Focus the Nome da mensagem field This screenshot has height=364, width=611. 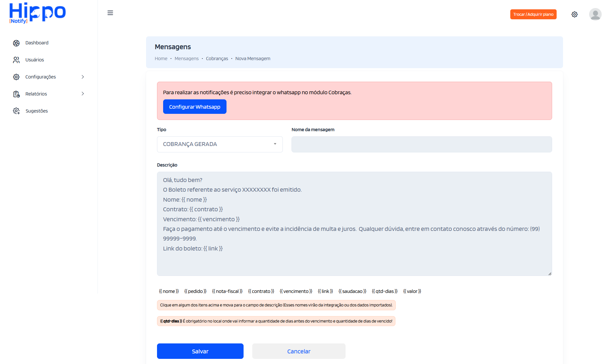point(421,144)
